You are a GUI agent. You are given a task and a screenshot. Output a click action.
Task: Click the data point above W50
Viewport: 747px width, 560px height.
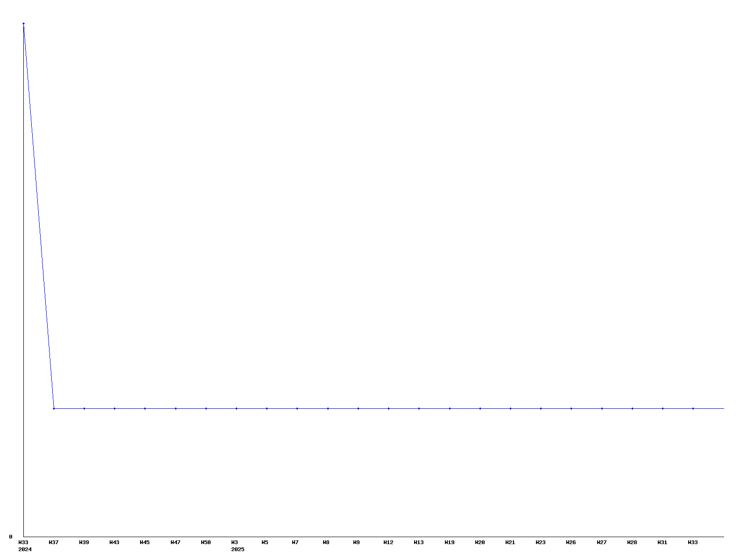[x=206, y=408]
